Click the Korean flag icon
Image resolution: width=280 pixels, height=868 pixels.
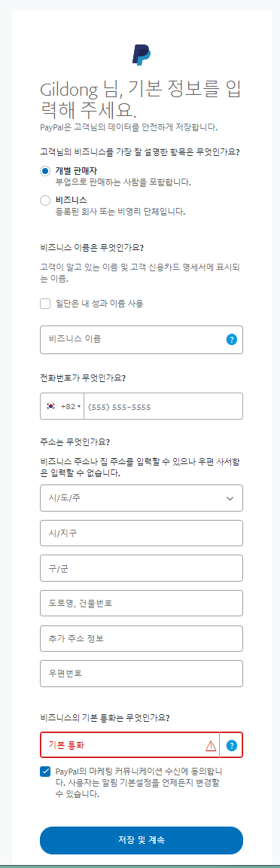51,407
